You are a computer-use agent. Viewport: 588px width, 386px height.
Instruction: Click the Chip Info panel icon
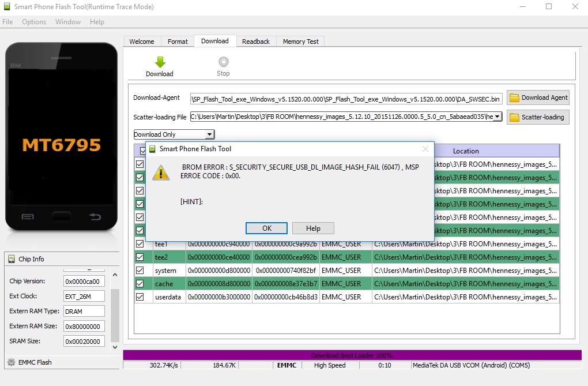pyautogui.click(x=12, y=259)
